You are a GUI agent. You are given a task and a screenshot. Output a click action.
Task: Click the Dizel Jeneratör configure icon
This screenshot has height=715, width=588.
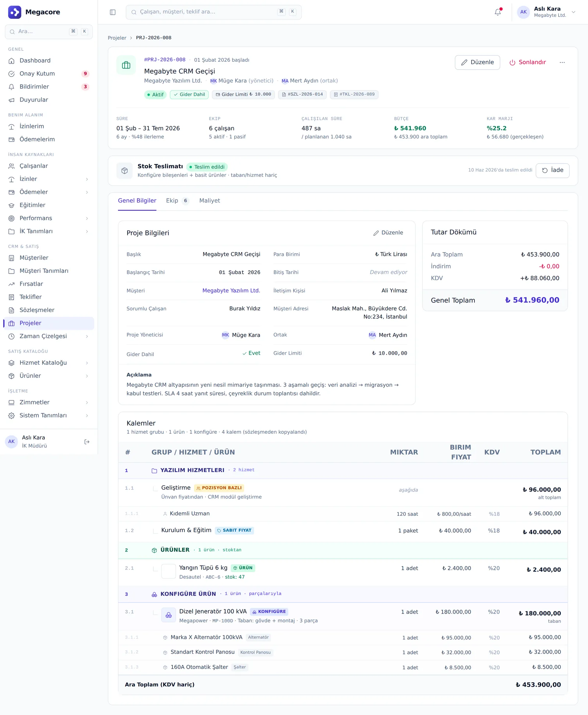pos(169,615)
